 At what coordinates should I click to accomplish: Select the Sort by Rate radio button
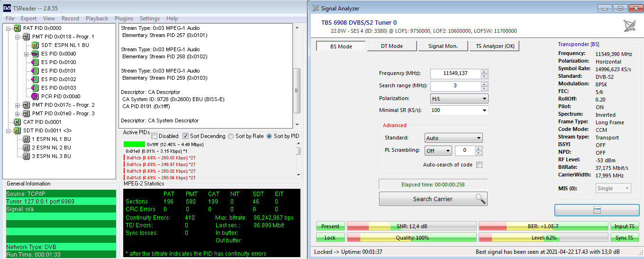click(x=231, y=136)
